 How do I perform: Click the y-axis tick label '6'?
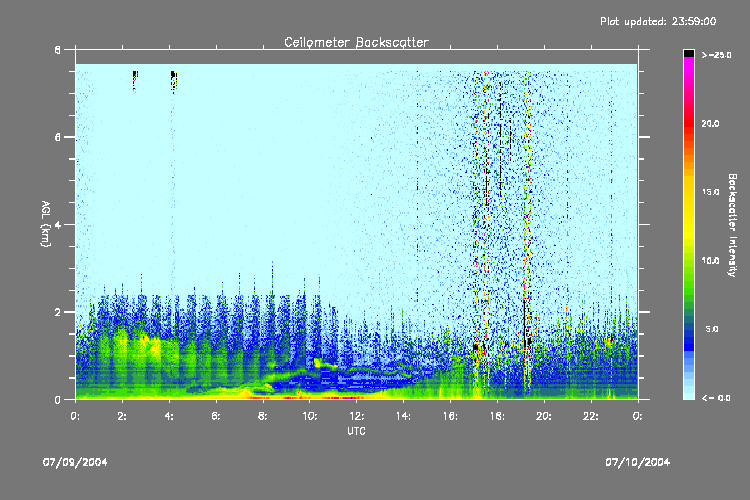58,137
